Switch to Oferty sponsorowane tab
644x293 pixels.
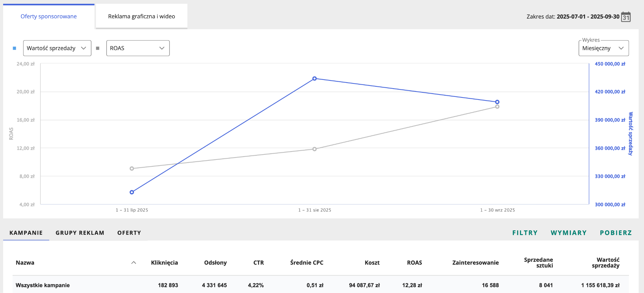coord(49,16)
